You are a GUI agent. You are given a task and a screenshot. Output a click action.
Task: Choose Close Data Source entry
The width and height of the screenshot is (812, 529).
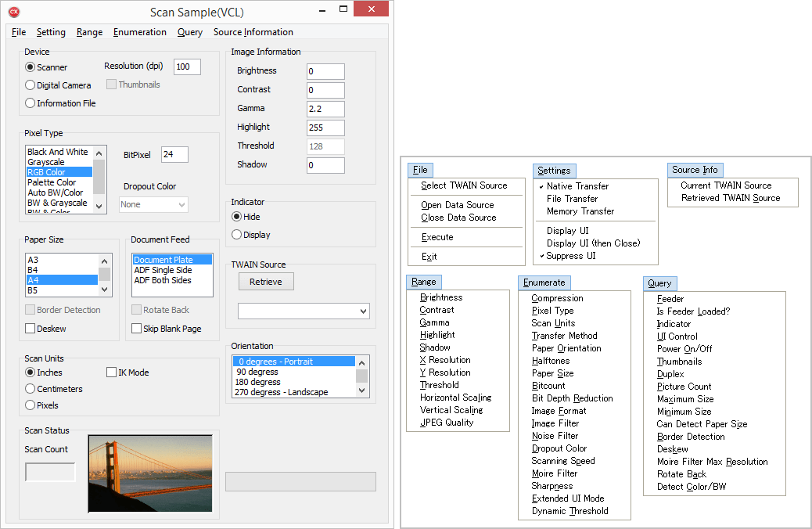(x=458, y=218)
